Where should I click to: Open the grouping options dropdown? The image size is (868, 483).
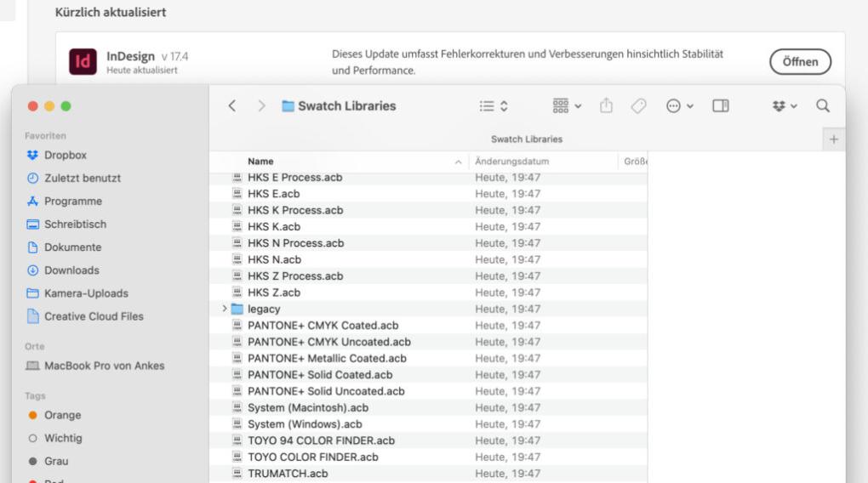pyautogui.click(x=567, y=106)
